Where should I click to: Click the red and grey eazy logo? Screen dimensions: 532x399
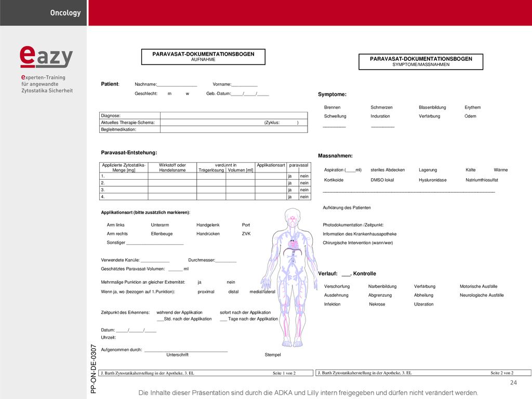[46, 57]
